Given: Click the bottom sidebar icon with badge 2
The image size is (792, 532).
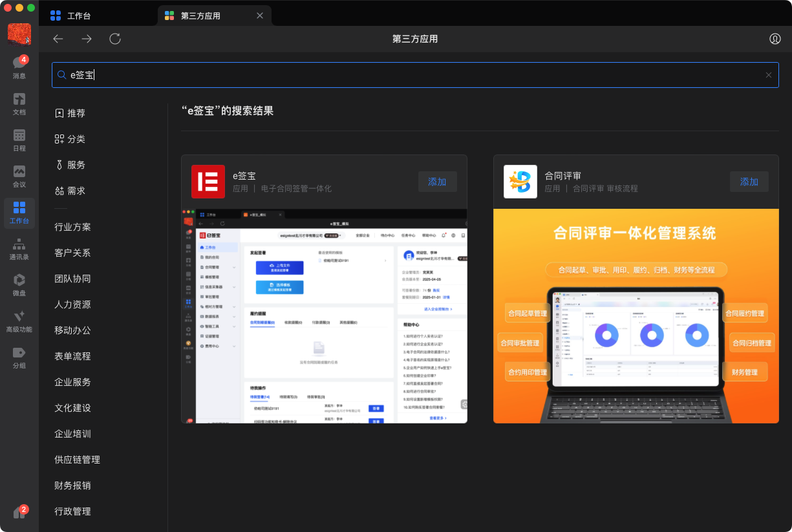Looking at the screenshot, I should click(19, 513).
